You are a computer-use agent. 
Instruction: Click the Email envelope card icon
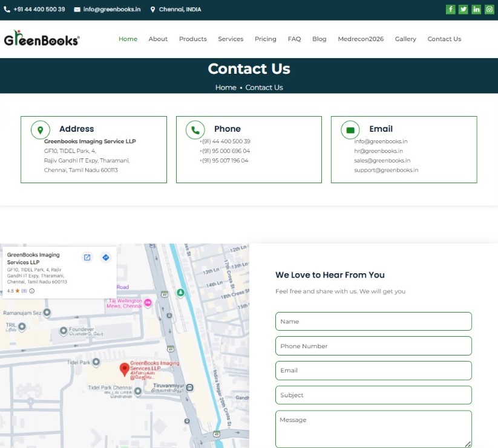(350, 129)
